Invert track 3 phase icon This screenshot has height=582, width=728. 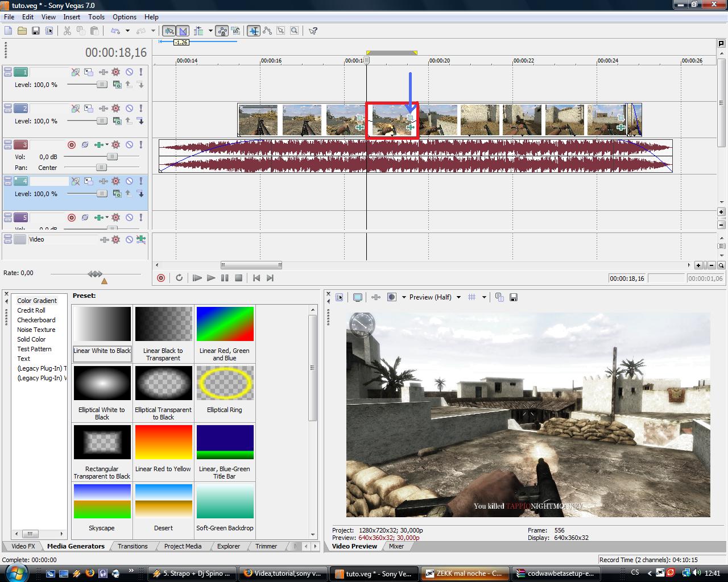(85, 145)
